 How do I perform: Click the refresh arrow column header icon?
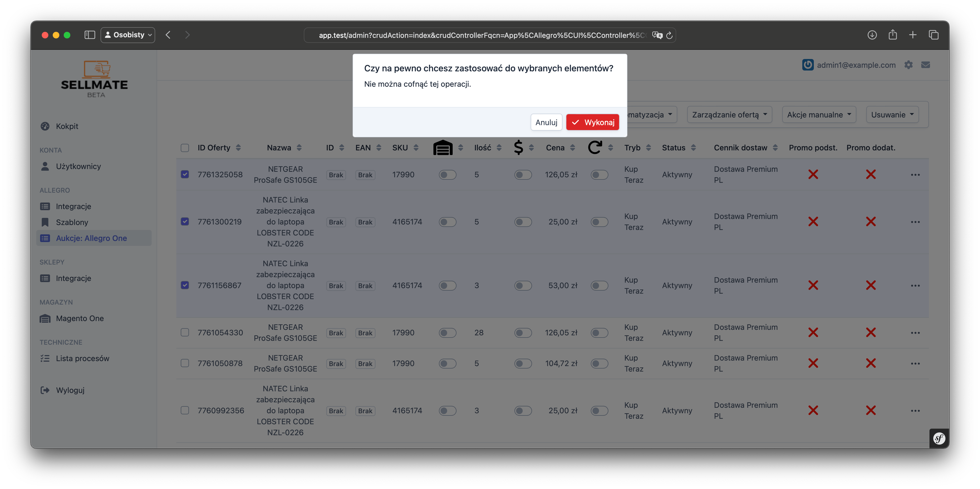(595, 147)
